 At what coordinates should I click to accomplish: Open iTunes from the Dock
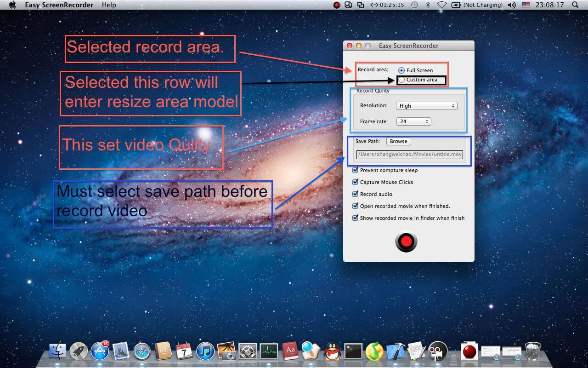coord(205,351)
